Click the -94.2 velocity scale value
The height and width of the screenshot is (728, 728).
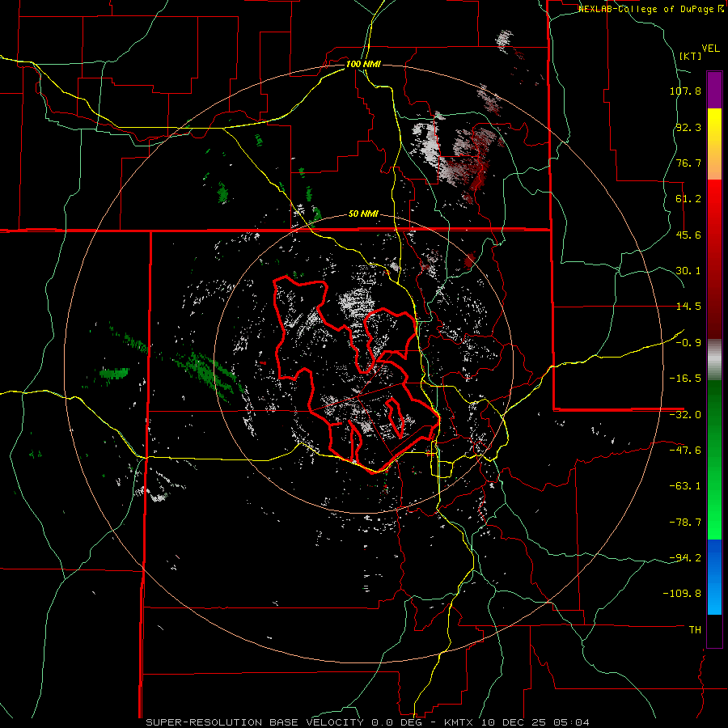[x=685, y=557]
